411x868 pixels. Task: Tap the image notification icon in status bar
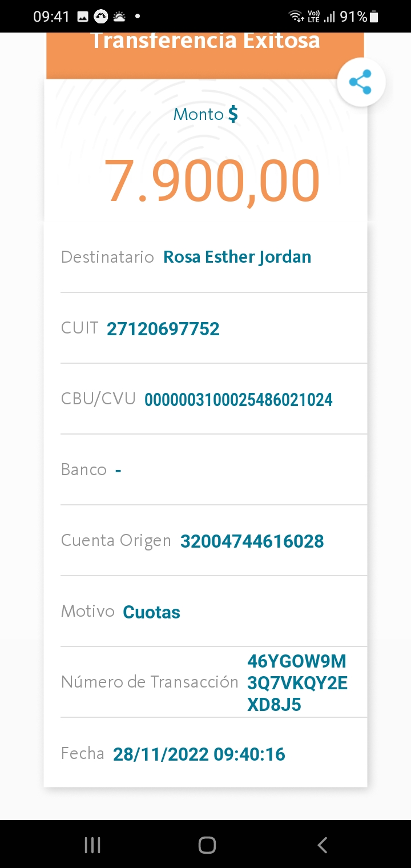coord(83,17)
